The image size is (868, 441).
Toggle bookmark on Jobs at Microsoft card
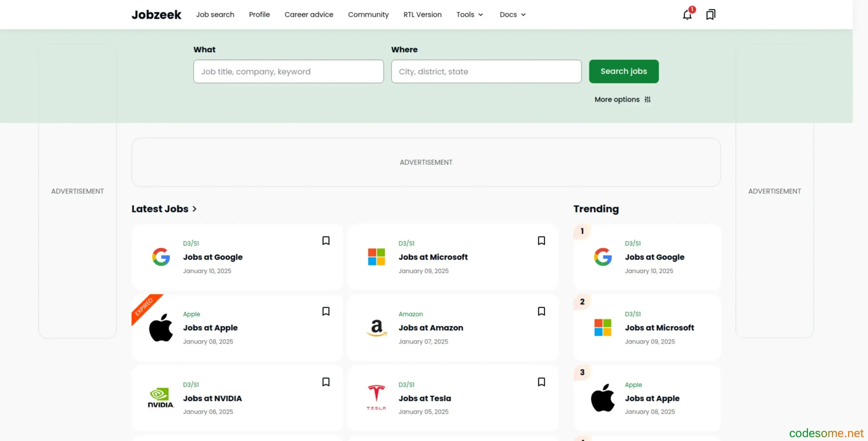pyautogui.click(x=541, y=241)
